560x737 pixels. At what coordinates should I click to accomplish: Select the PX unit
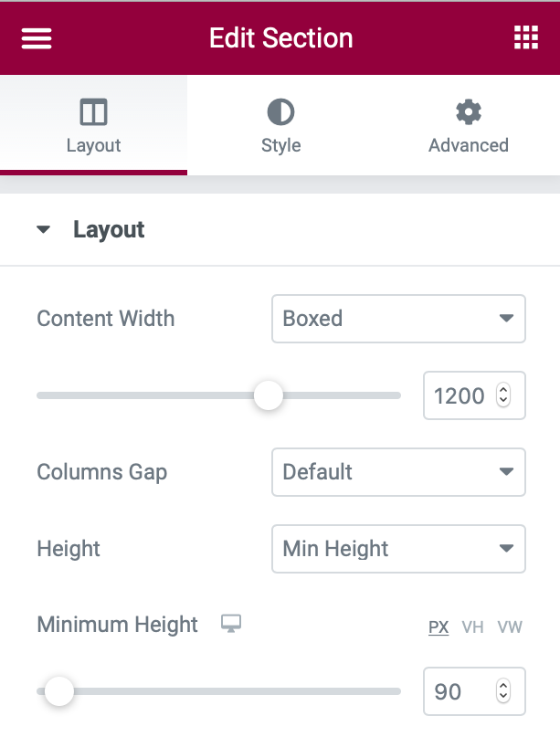[438, 627]
